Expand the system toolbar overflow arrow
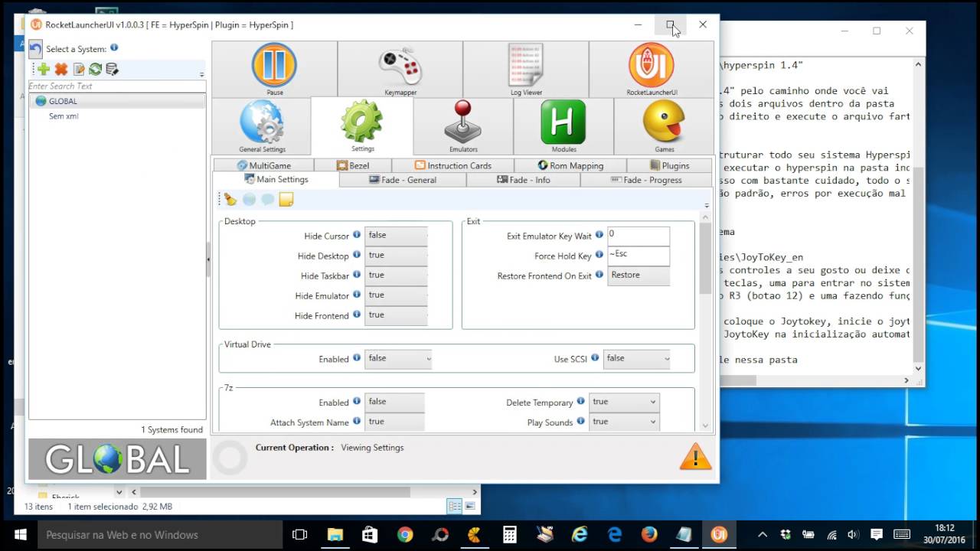Image resolution: width=980 pixels, height=551 pixels. 202,74
